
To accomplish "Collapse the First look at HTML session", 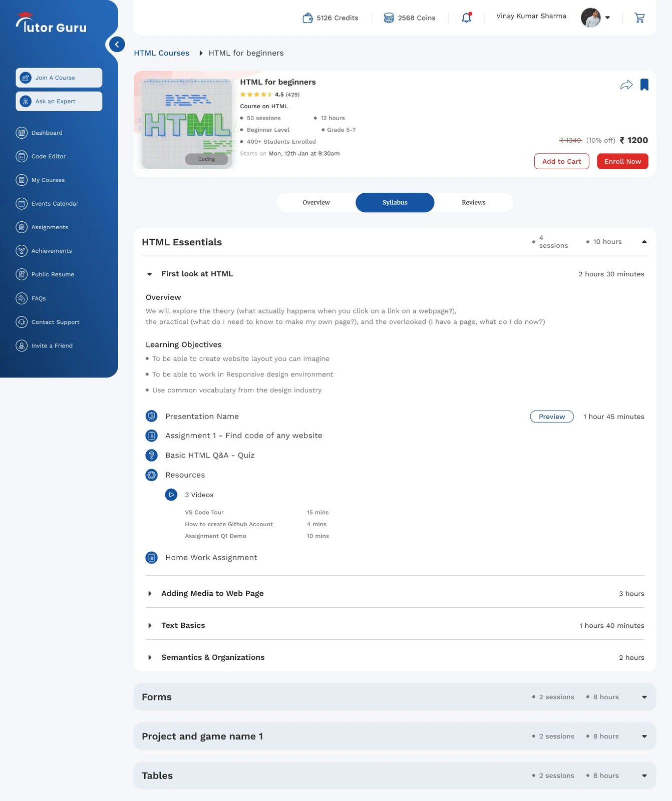I will tap(149, 274).
